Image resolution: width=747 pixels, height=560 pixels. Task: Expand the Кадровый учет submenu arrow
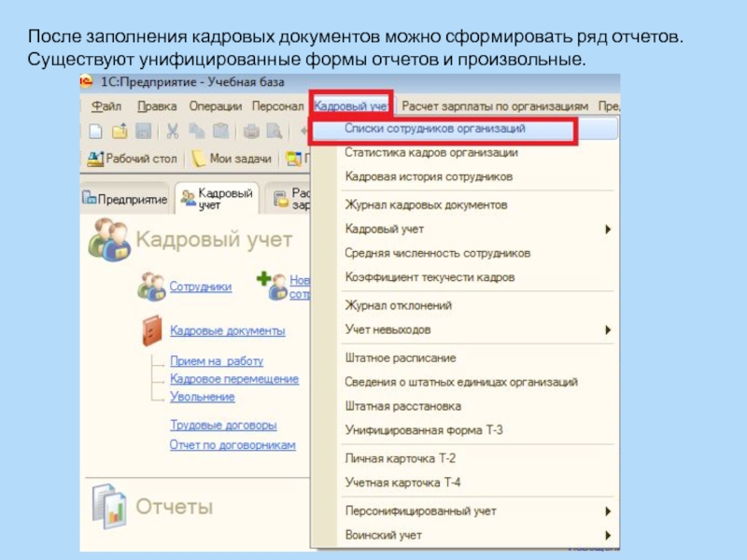click(608, 229)
